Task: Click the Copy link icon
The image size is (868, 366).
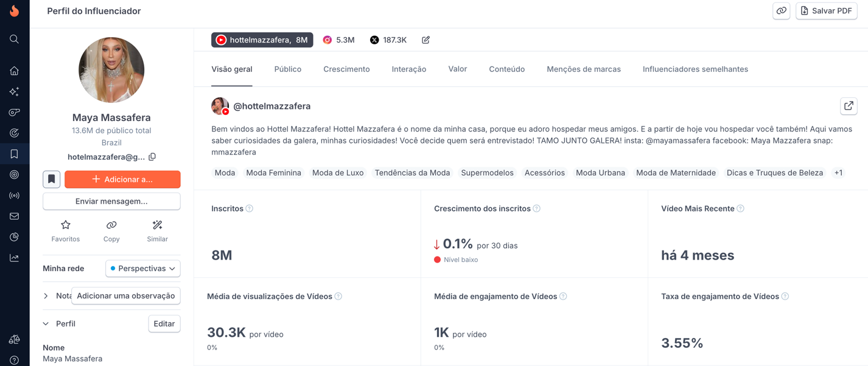Action: (111, 225)
